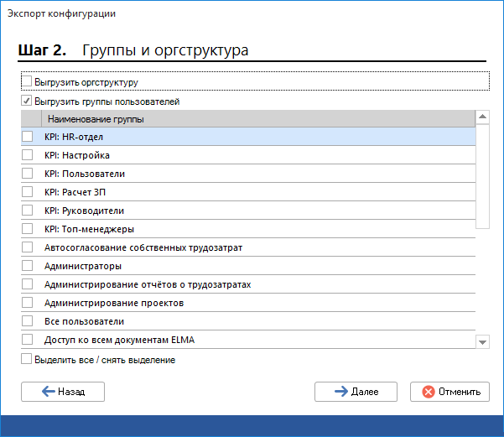Click the red cancel icon on Отменить
Viewport: 504px width, 437px height.
tap(429, 392)
